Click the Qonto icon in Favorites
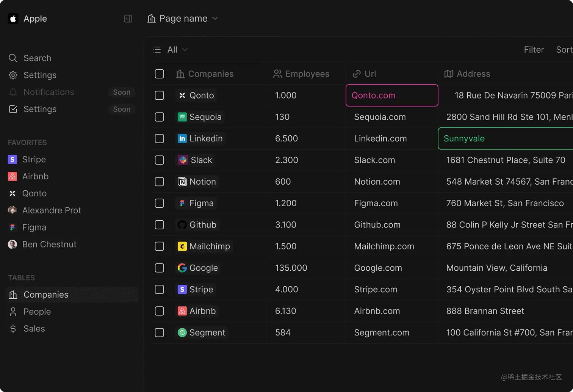573x392 pixels. click(x=13, y=193)
